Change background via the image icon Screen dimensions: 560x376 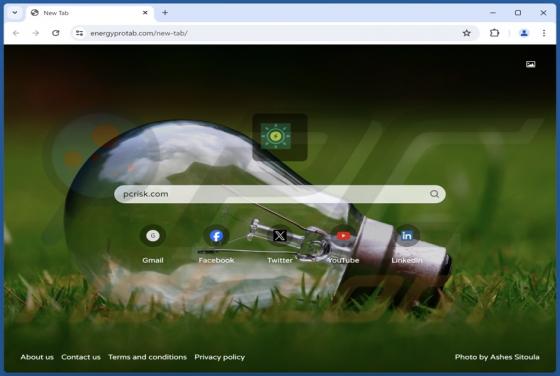pos(530,64)
